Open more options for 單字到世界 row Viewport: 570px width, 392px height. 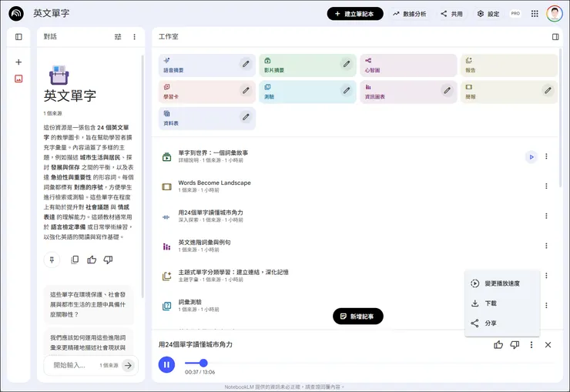pyautogui.click(x=546, y=156)
